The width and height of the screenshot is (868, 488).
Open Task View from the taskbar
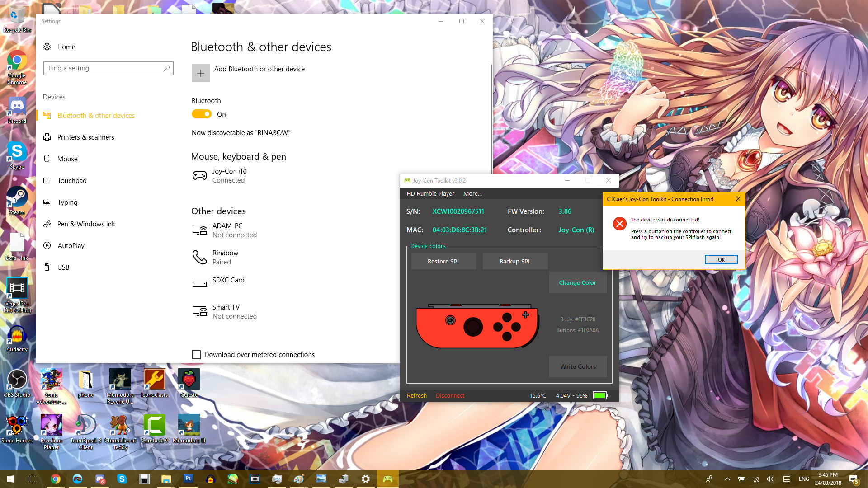coord(33,479)
